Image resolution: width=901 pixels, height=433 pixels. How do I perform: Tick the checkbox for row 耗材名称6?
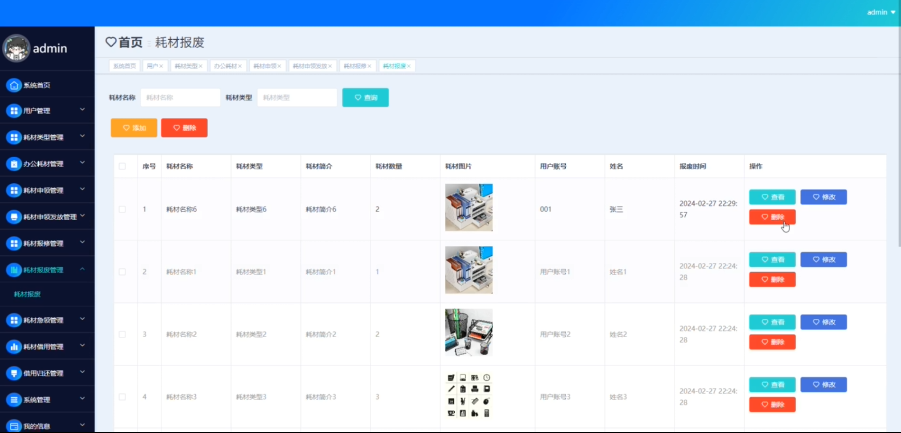coord(122,209)
